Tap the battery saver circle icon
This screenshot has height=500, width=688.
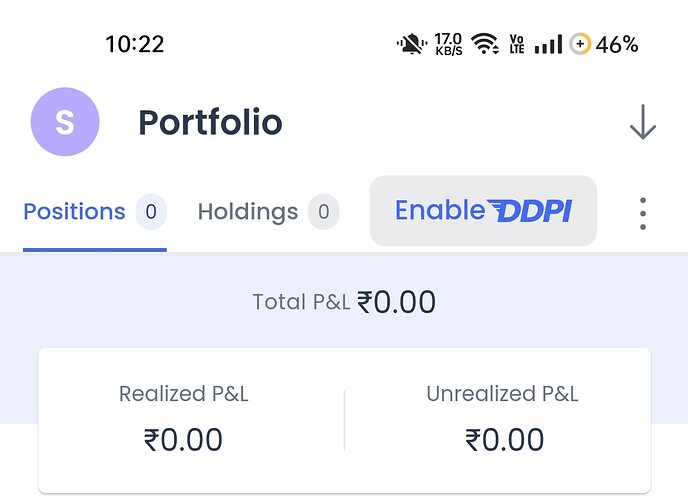(x=580, y=44)
